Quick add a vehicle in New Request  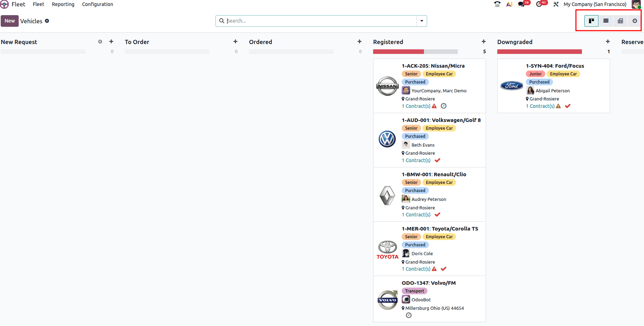click(111, 42)
